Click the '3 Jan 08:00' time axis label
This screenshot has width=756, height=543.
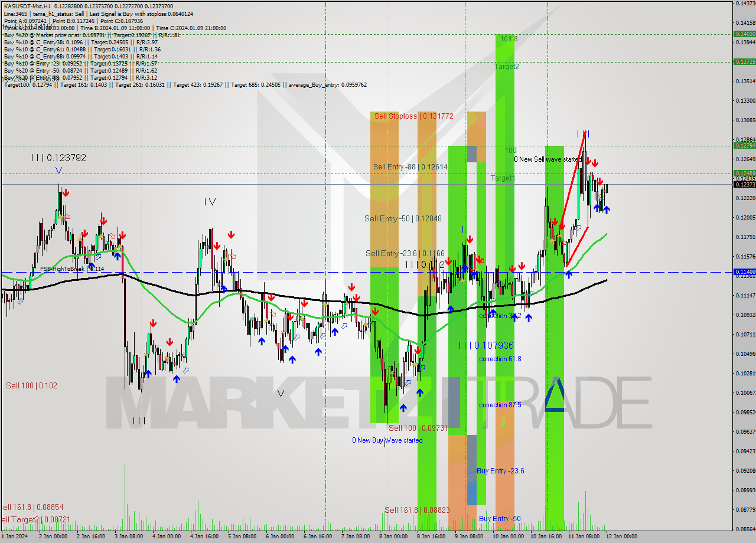point(128,537)
